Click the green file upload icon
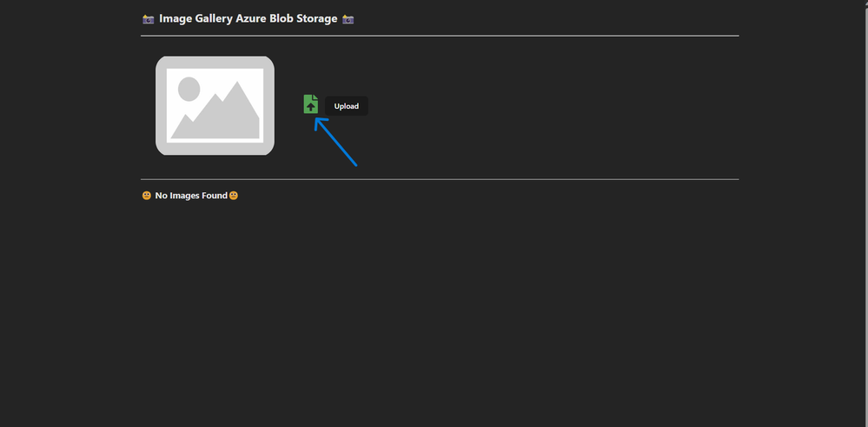Image resolution: width=868 pixels, height=427 pixels. [310, 104]
